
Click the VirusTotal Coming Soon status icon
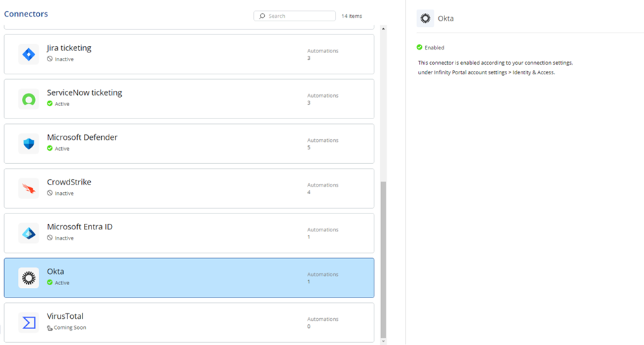50,328
